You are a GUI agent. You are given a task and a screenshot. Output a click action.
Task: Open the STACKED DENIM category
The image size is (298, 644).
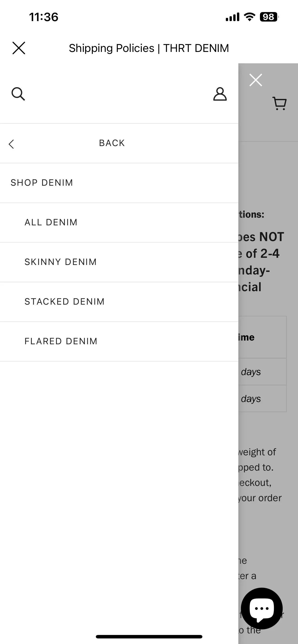click(x=65, y=302)
